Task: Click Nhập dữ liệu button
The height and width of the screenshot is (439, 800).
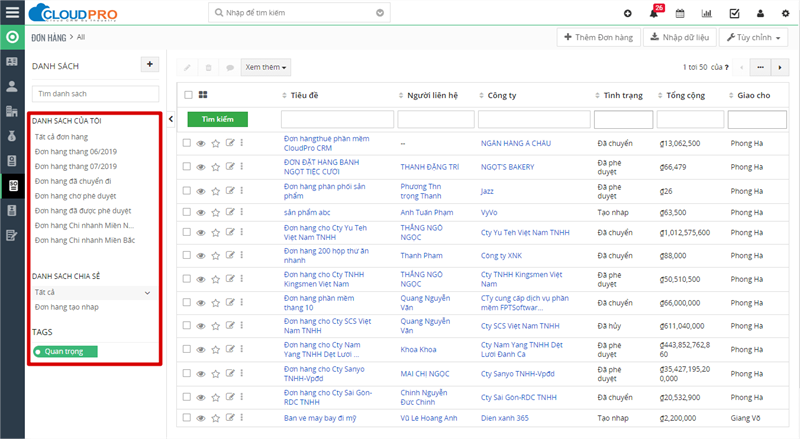Action: 680,37
